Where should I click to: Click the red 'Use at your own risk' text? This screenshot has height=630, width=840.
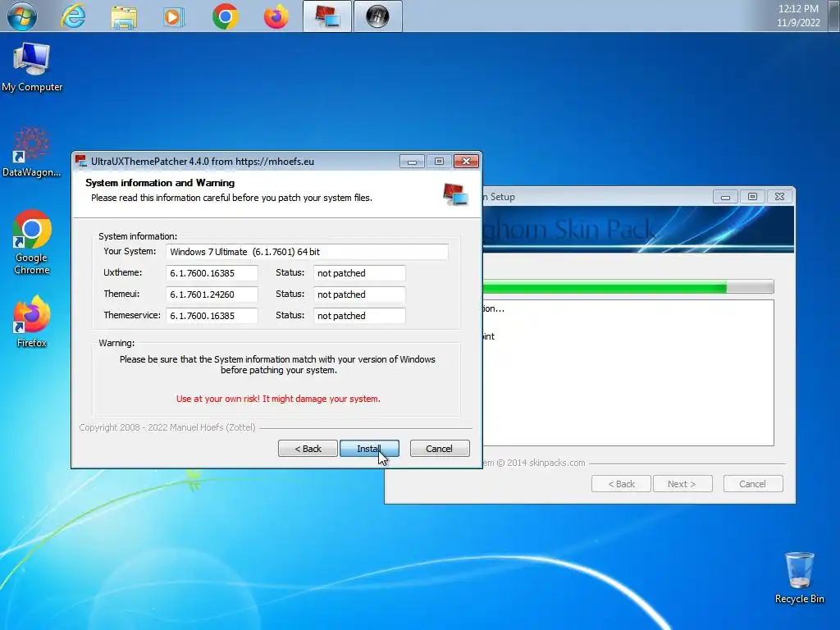[x=279, y=399]
